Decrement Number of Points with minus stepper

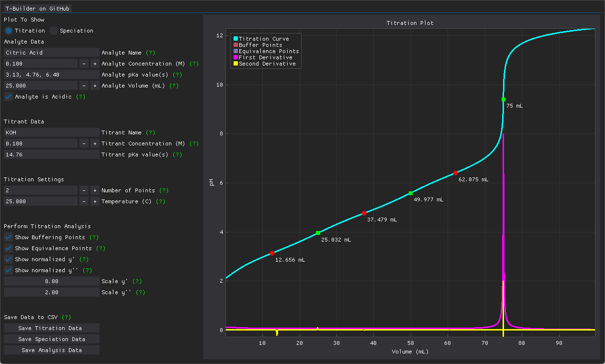(83, 190)
